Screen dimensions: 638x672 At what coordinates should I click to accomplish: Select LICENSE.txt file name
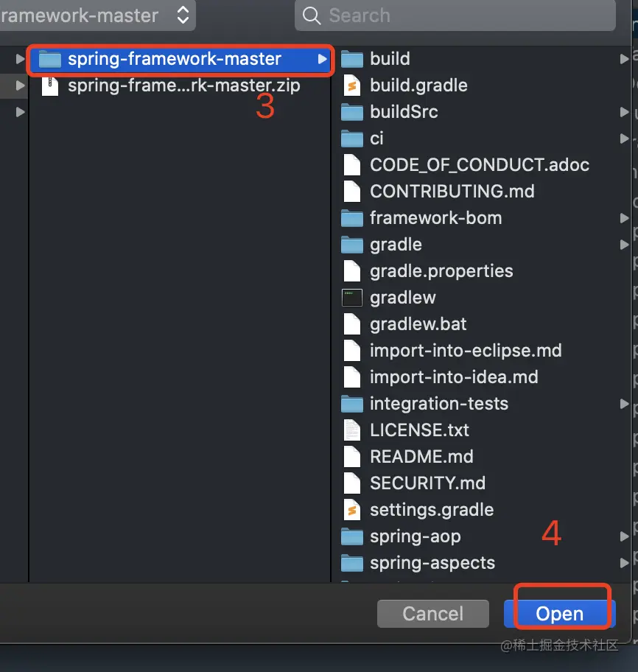[419, 430]
